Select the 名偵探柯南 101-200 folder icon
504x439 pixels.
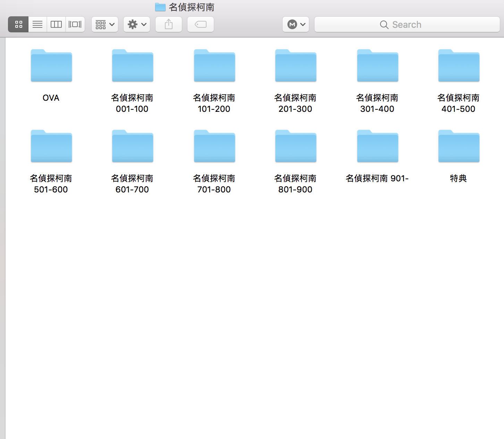click(x=215, y=66)
